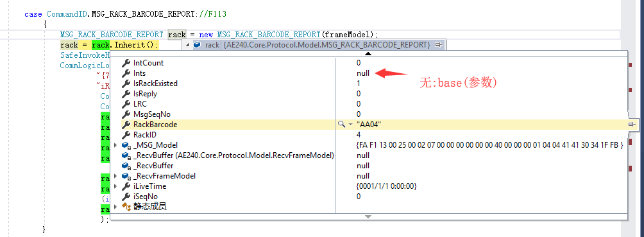Expand the _MSG_Model member
Screen dimensions: 644x237
tap(115, 145)
